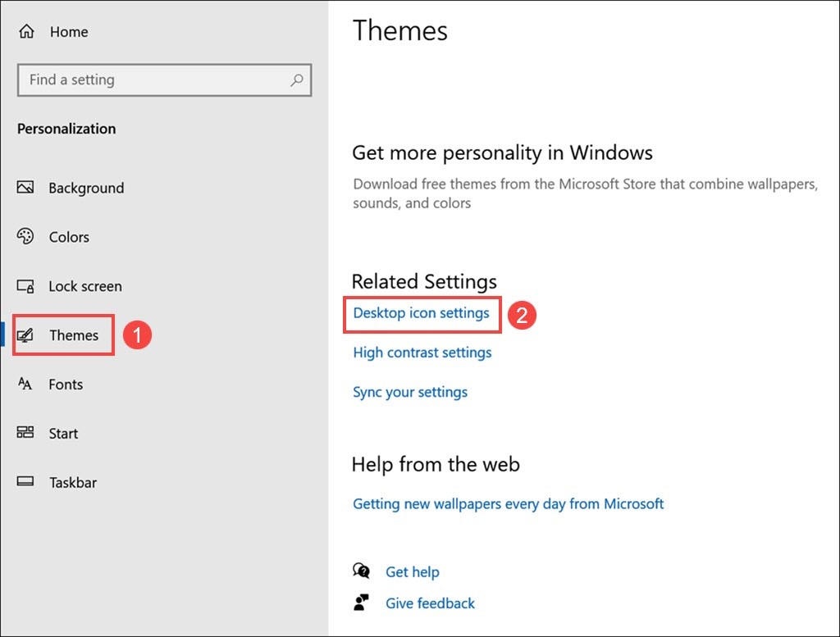Select Background from the Personalization menu
The width and height of the screenshot is (840, 637).
[86, 188]
